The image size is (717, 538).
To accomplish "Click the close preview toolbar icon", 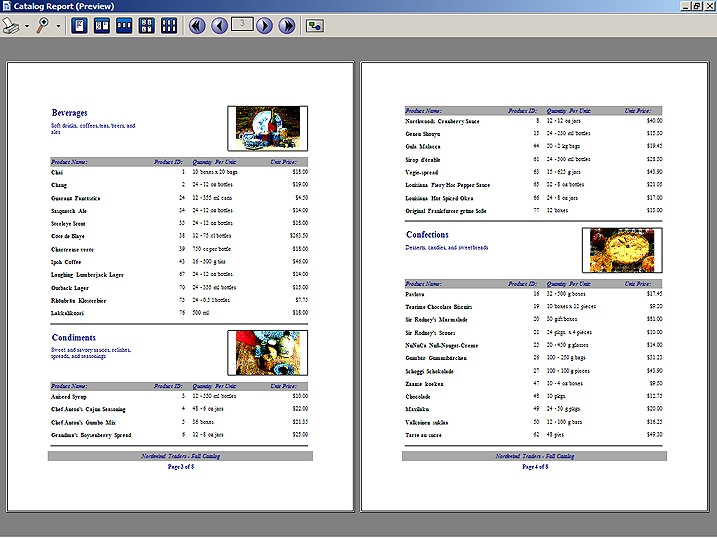I will tap(315, 26).
